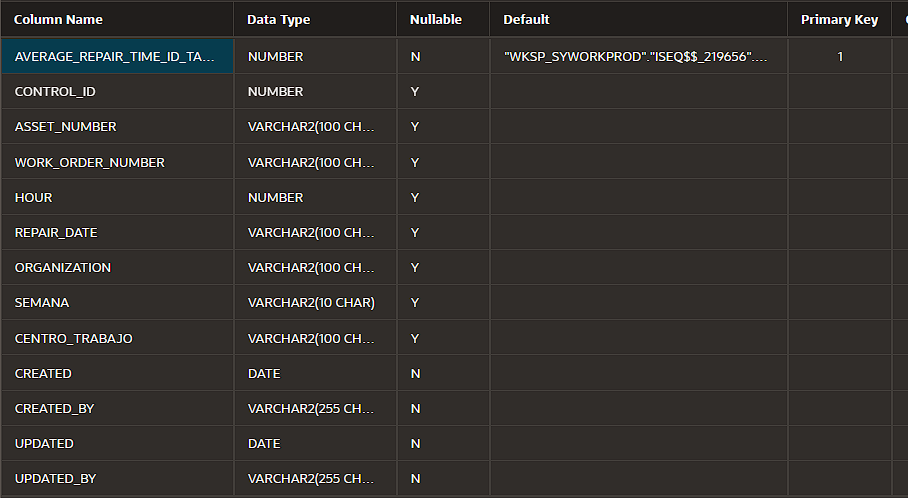Click the CREATED column name cell

(117, 374)
